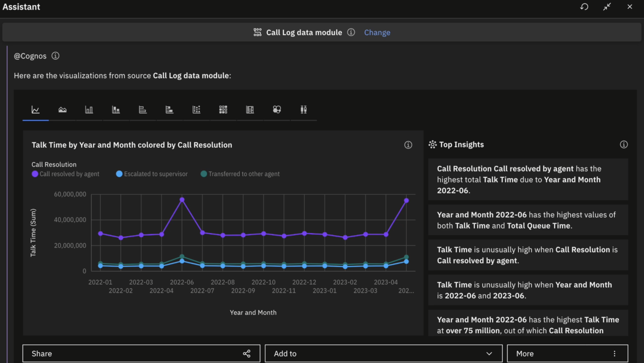View the Top Insights info icon
The height and width of the screenshot is (363, 644).
point(624,144)
